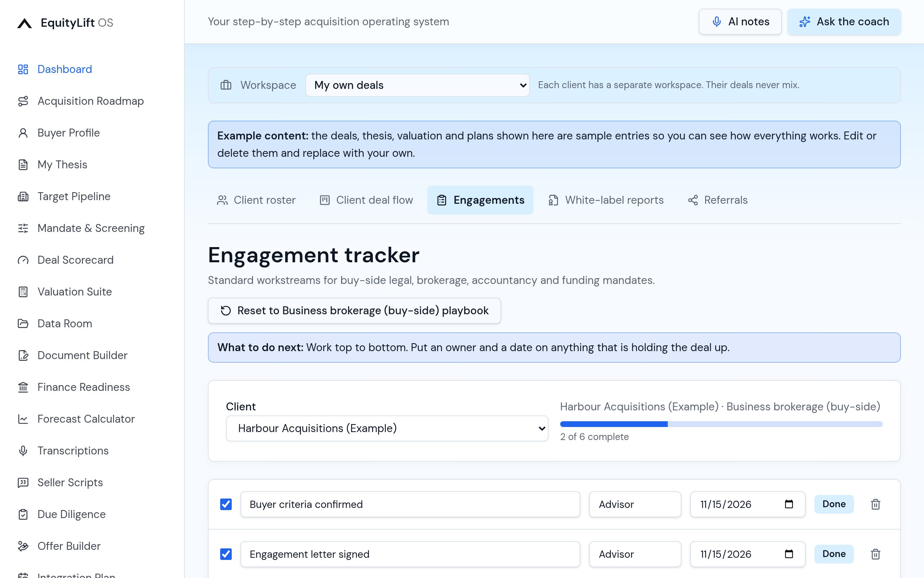924x578 pixels.
Task: Open White-label reports tab
Action: [x=606, y=200]
